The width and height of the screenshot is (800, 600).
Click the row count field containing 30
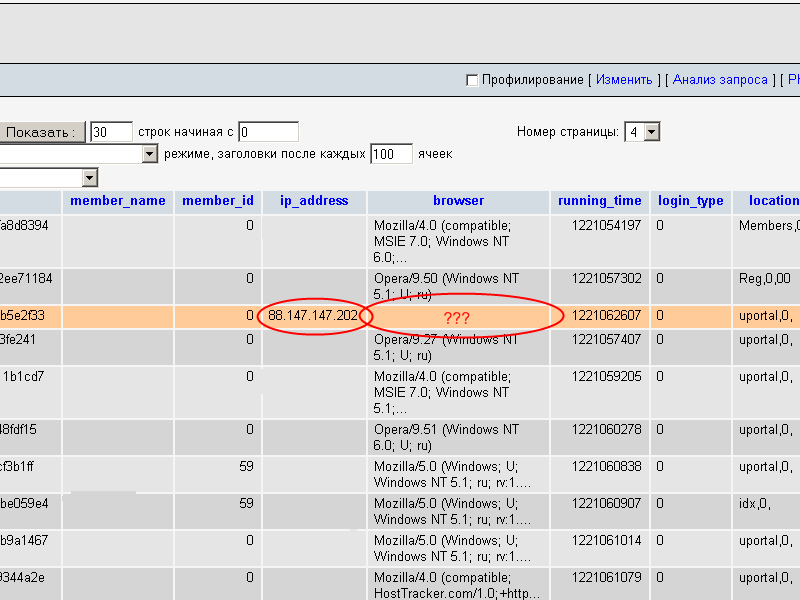click(111, 132)
